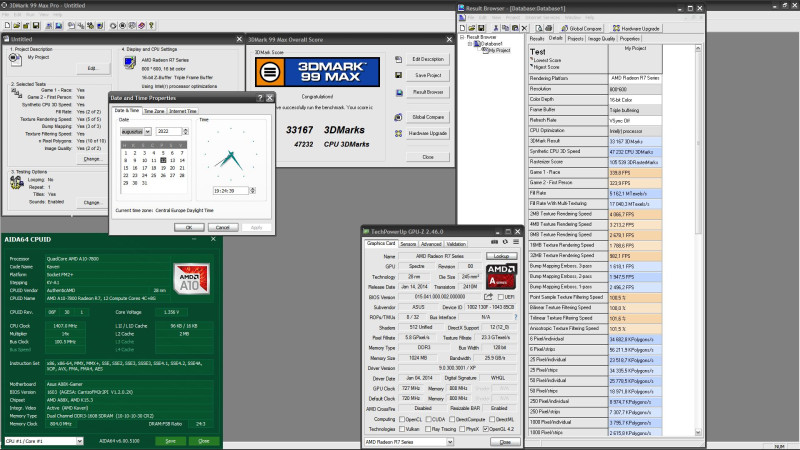This screenshot has height=450, width=800.
Task: Collapse Result Browser root tree node
Action: tap(462, 37)
